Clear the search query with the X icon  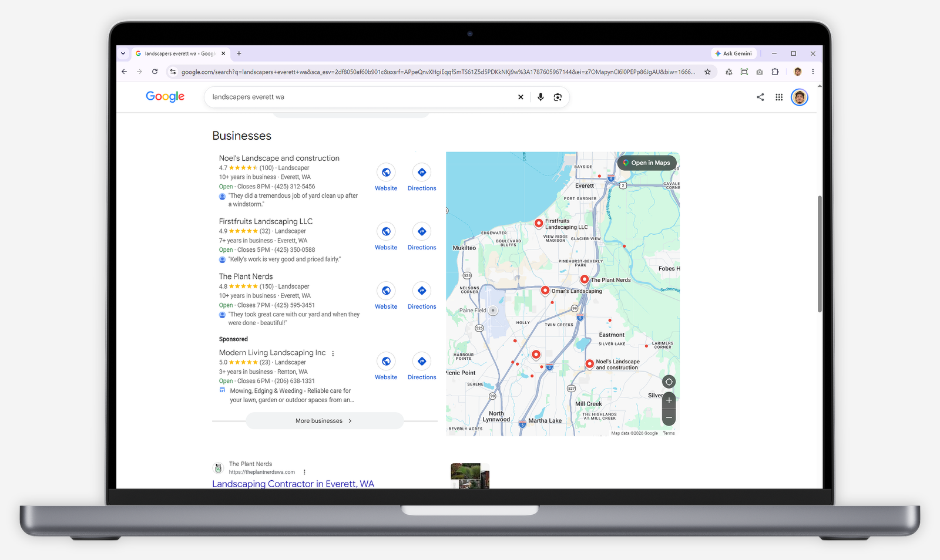(x=521, y=97)
